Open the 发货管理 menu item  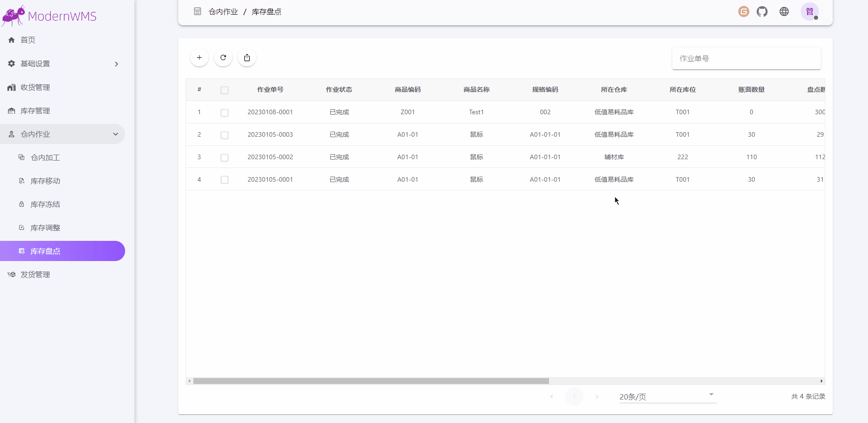(x=62, y=274)
